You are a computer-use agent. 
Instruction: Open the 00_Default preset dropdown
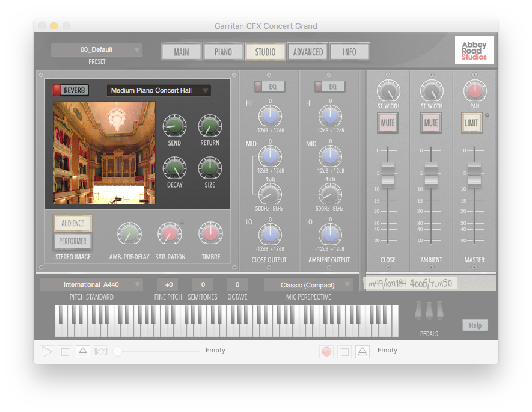(97, 49)
